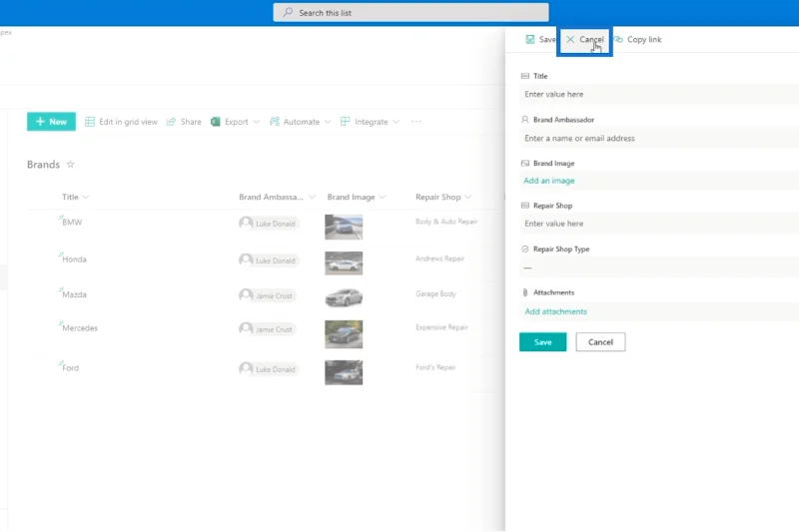Open the Mazda brand image thumbnail
This screenshot has height=532, width=799.
[344, 297]
